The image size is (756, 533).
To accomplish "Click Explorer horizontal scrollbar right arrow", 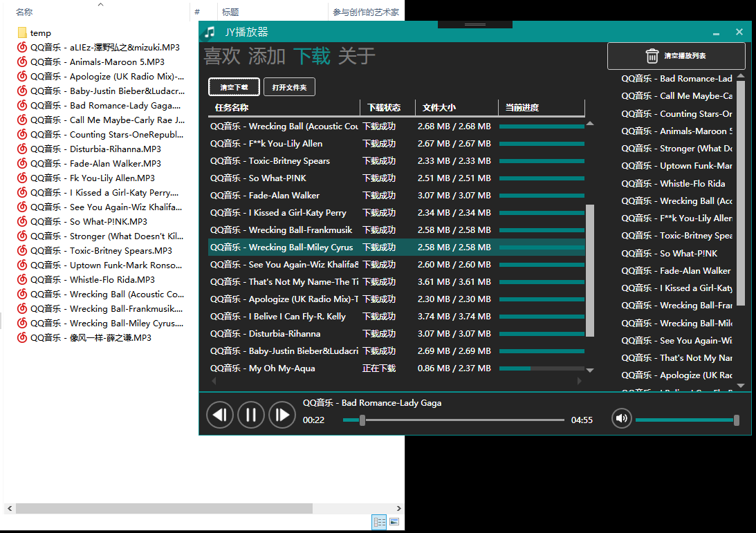I will click(398, 508).
